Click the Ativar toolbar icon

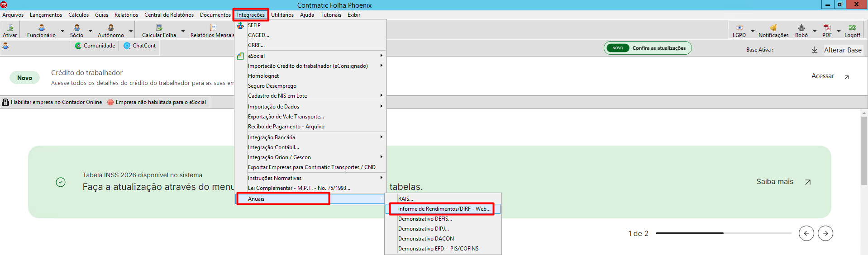pos(10,28)
